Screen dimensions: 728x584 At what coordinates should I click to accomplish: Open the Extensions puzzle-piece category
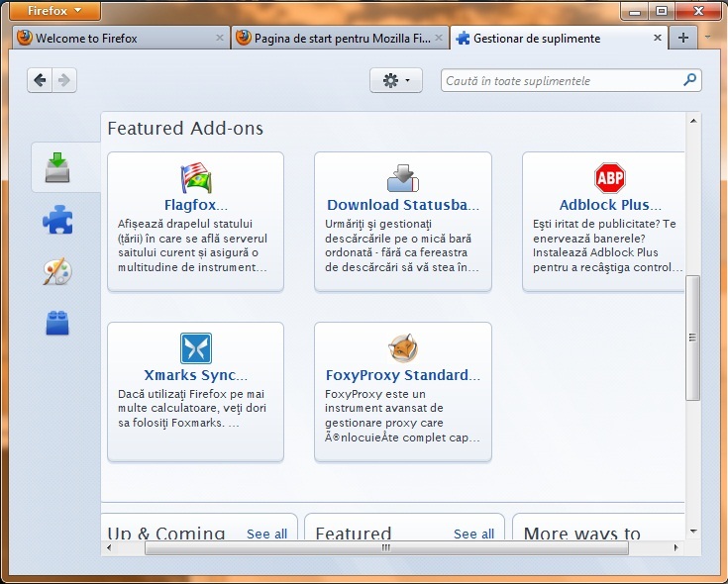(x=57, y=220)
